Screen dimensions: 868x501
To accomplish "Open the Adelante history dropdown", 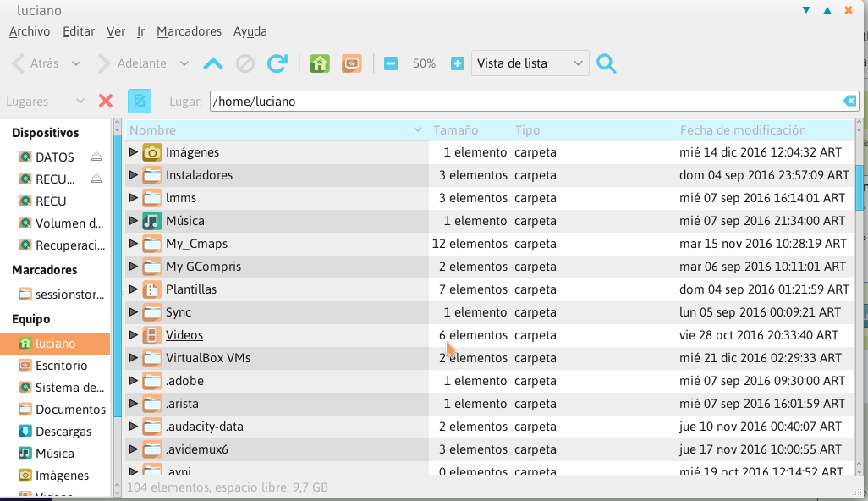I will tap(184, 63).
